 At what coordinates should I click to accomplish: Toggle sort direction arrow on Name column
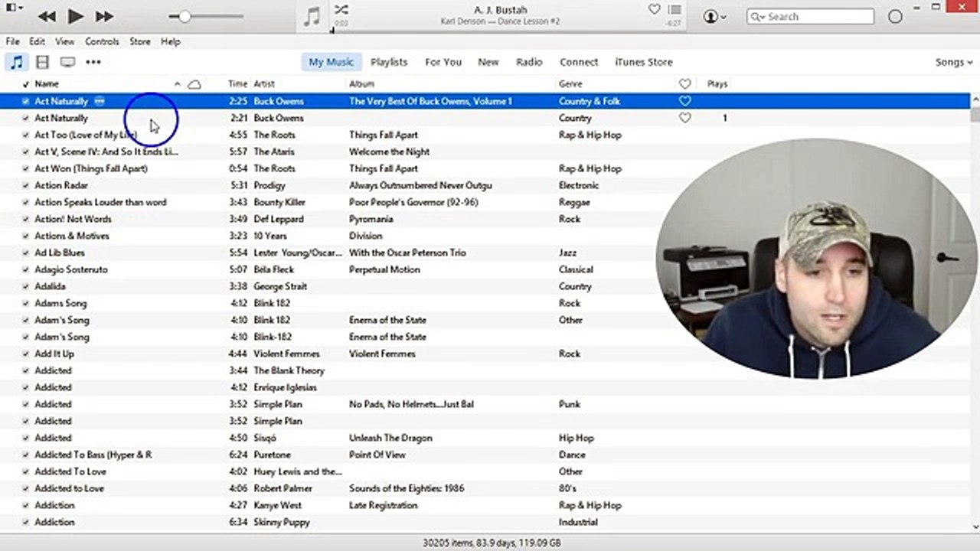click(178, 84)
